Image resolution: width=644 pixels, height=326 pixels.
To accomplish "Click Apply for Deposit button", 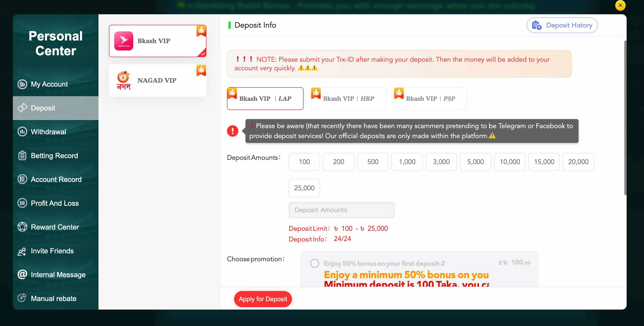I will coord(263,299).
